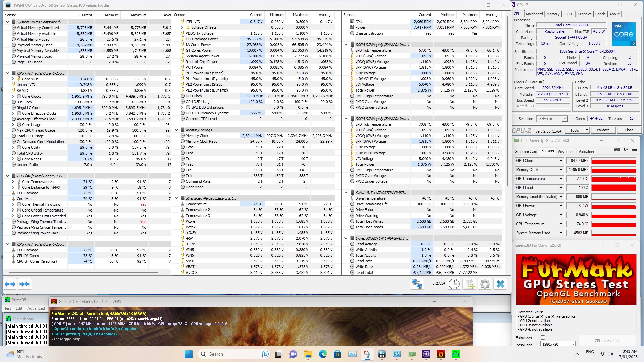Switch to Prime95 green taskbar icon
644x362 pixels.
(456, 354)
